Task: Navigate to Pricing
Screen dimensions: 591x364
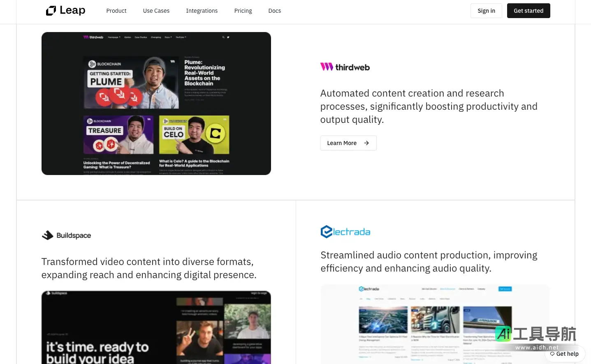Action: [243, 11]
